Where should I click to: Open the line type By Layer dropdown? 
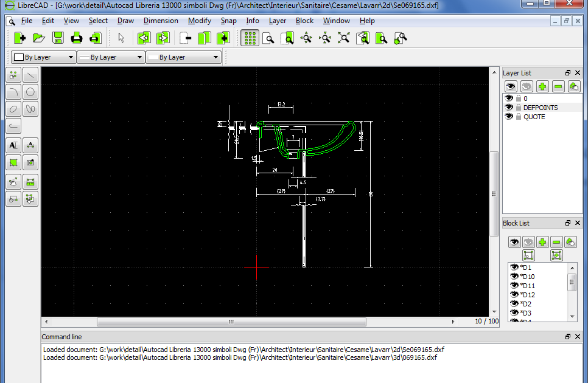point(183,57)
